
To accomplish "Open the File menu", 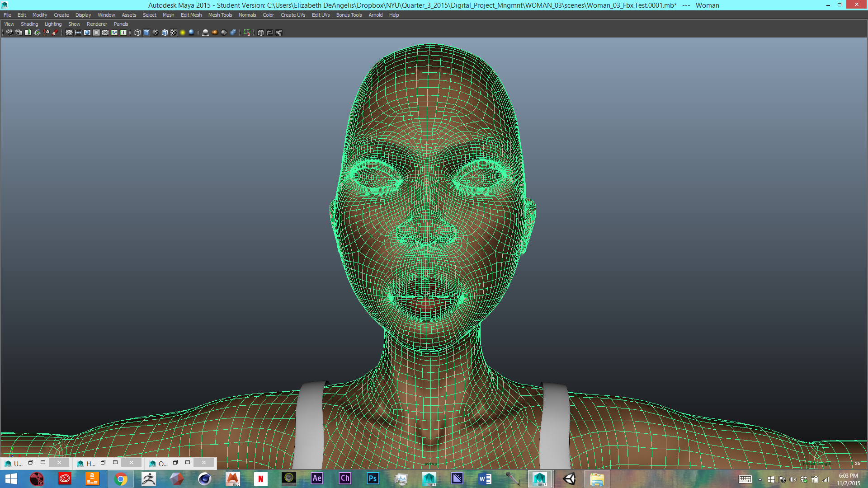I will point(7,15).
